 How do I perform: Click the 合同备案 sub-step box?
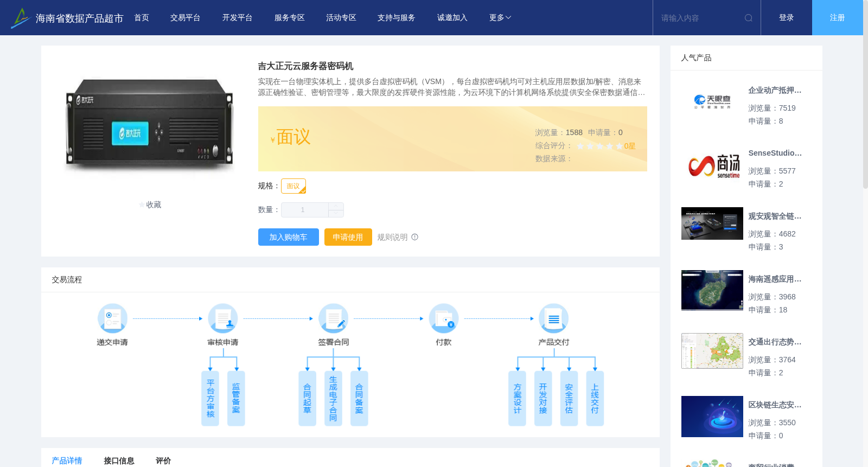pos(359,399)
